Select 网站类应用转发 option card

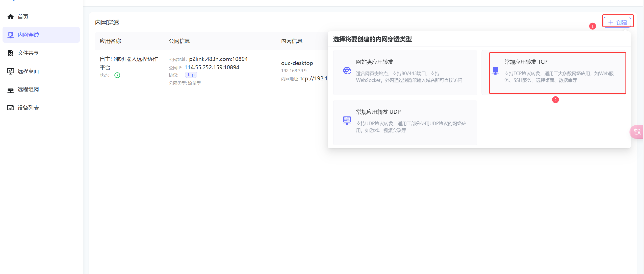[x=405, y=73]
